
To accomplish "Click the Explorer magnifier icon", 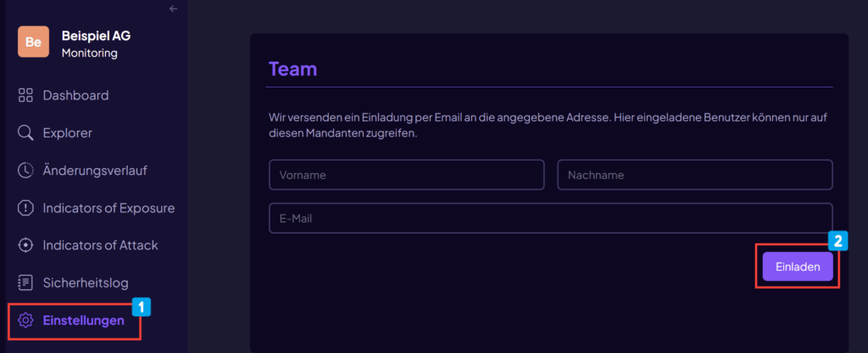I will click(x=25, y=133).
